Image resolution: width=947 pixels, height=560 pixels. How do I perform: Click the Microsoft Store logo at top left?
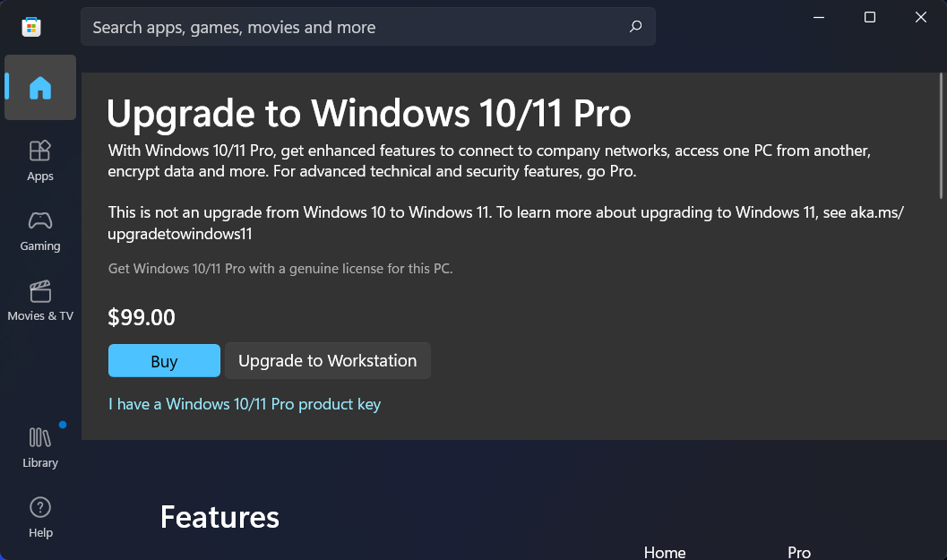click(x=31, y=27)
